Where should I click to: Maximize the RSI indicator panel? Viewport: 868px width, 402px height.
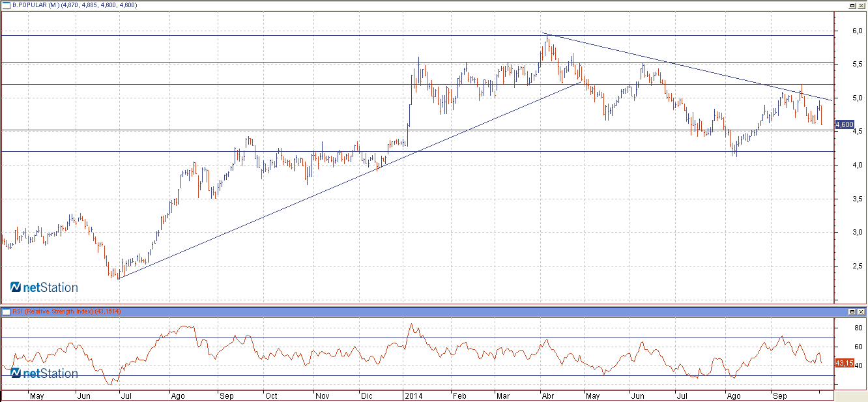tap(852, 312)
